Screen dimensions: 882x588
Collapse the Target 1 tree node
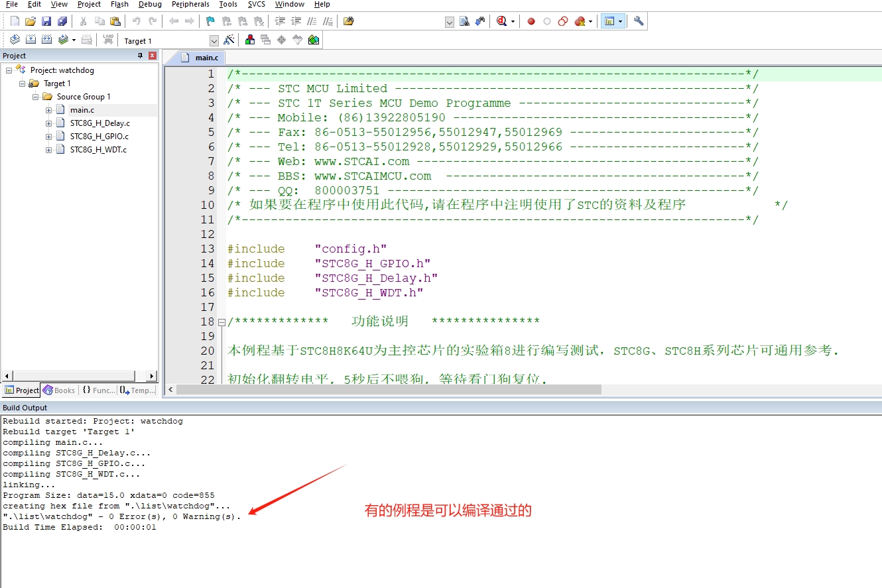(22, 84)
